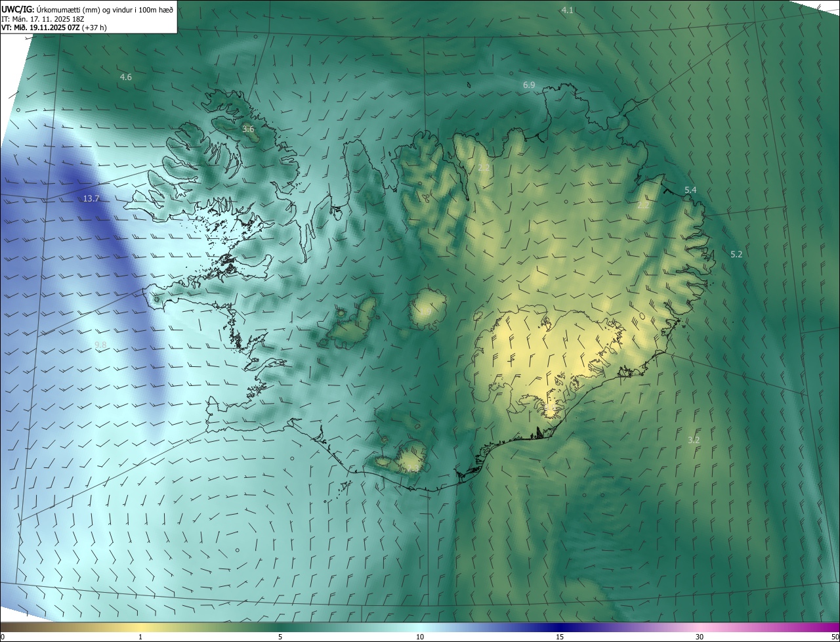Click the 5.4 value label
Viewport: 840px width, 642px height.
pyautogui.click(x=690, y=190)
